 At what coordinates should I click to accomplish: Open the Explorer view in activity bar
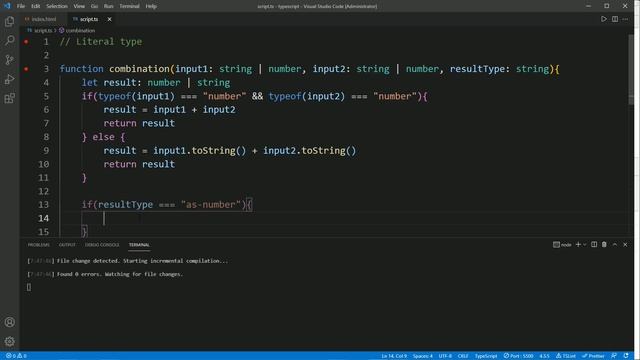tap(9, 21)
